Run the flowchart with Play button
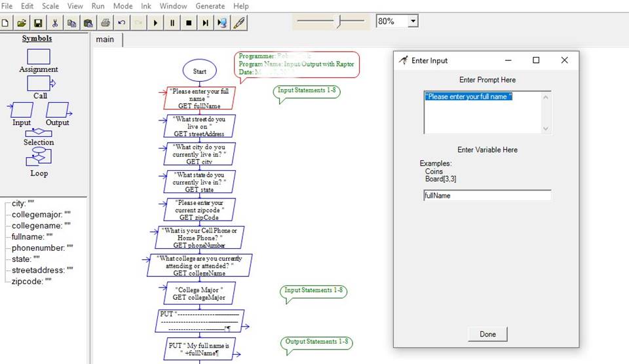The width and height of the screenshot is (629, 364). [x=155, y=23]
